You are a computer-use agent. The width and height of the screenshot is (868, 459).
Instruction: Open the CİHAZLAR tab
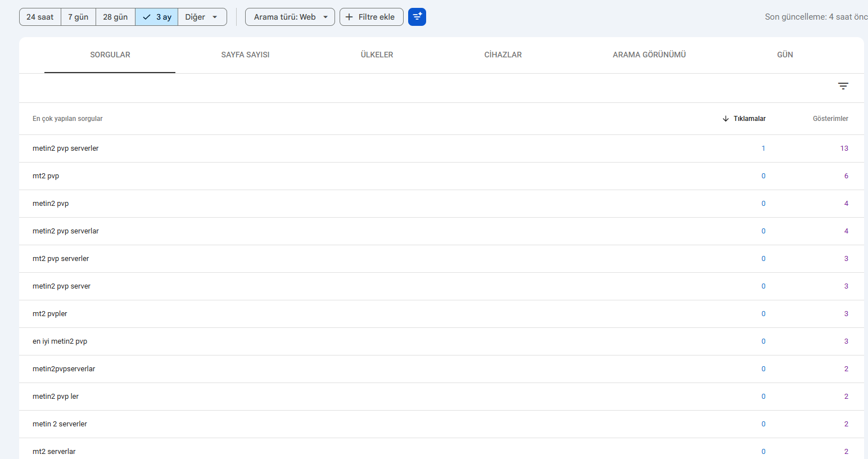pos(503,55)
